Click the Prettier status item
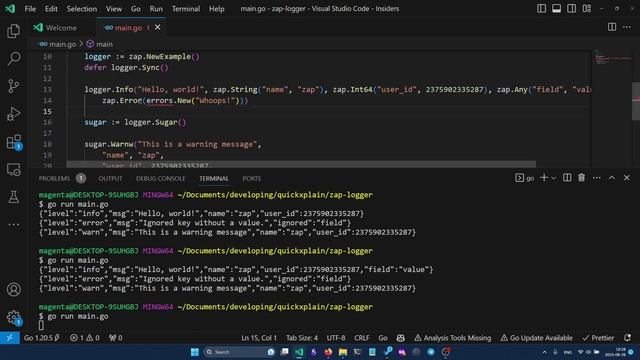The height and width of the screenshot is (360, 640). tap(598, 338)
